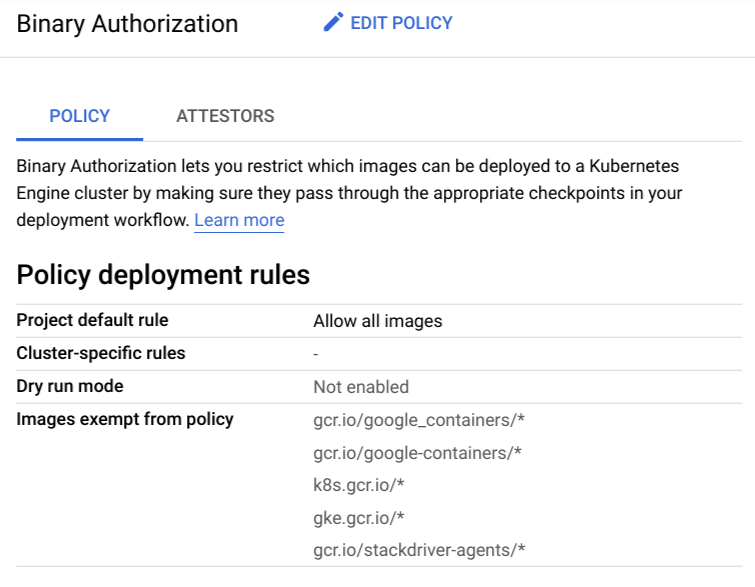
Task: Select the Cluster-specific rules label
Action: (101, 353)
